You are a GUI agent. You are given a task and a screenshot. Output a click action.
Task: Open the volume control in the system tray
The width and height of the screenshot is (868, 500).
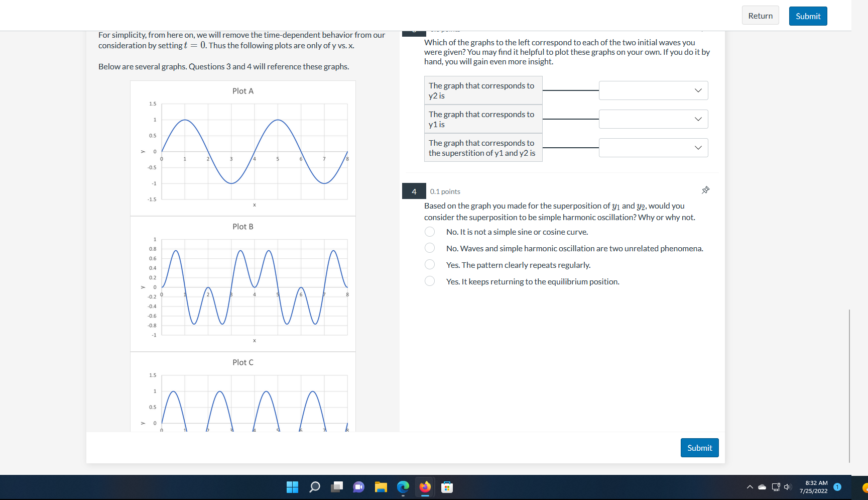click(786, 487)
